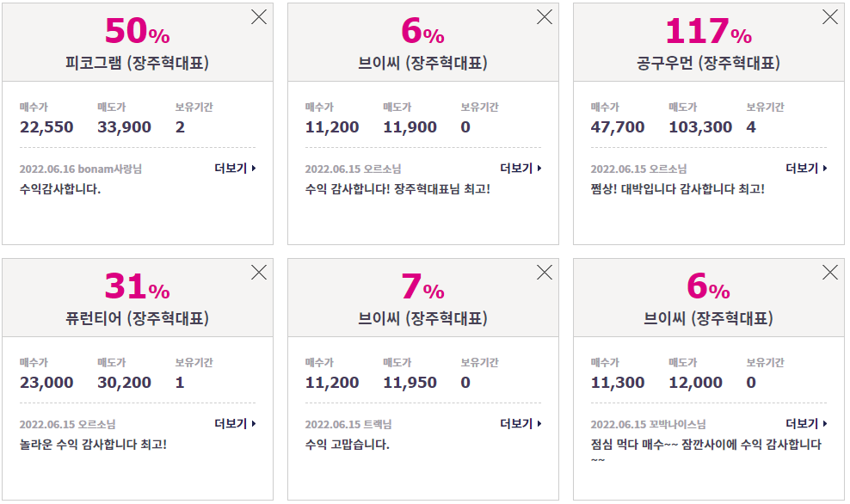Click the 103,300 sell price

pyautogui.click(x=700, y=127)
